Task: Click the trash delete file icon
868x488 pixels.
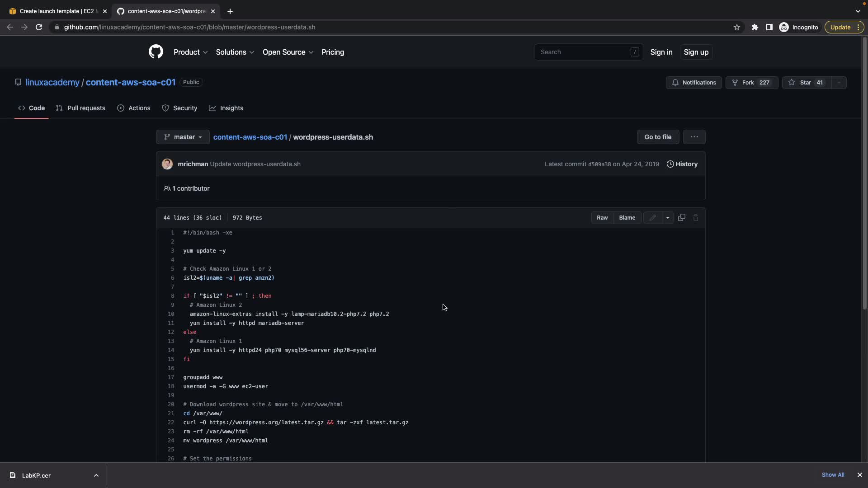Action: [x=696, y=218]
